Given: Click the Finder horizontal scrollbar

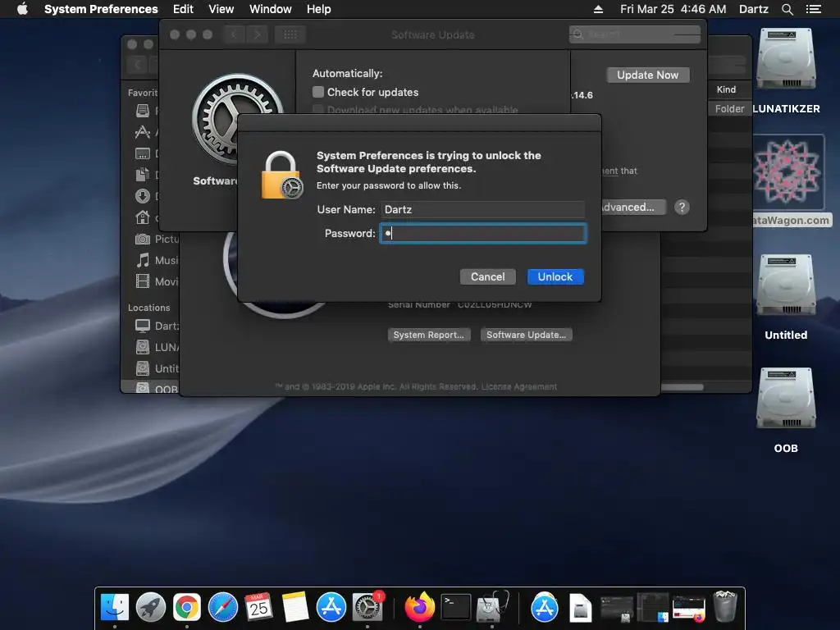Looking at the screenshot, I should pos(682,387).
